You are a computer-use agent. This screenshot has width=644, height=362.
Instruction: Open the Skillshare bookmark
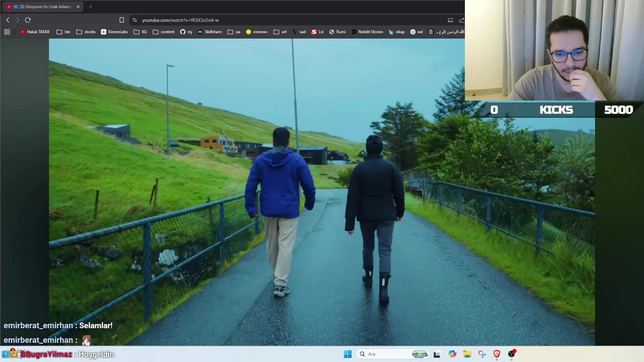pyautogui.click(x=209, y=32)
